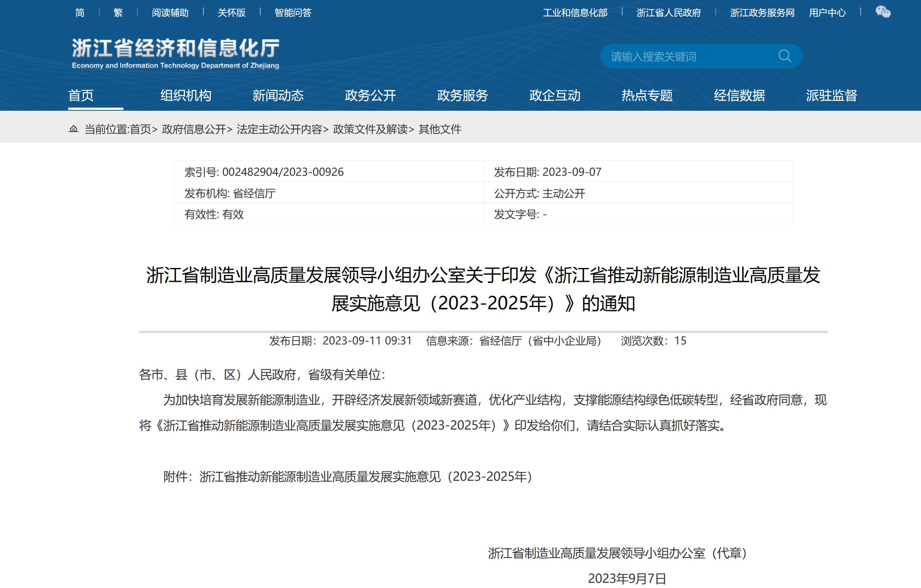Switch to traditional Chinese 繁
Image resolution: width=921 pixels, height=588 pixels.
click(x=118, y=13)
